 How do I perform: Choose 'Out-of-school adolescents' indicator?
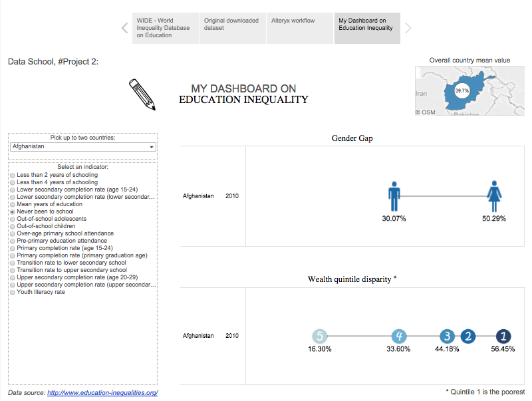point(49,219)
